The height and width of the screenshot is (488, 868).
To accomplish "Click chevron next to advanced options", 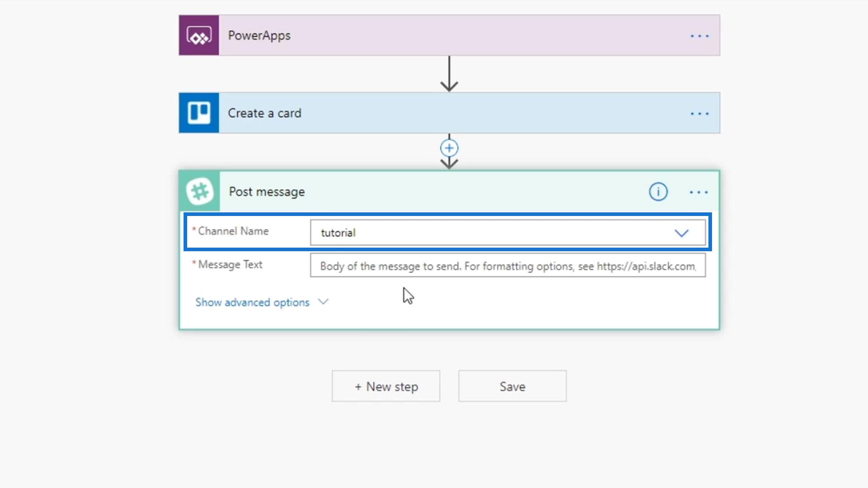I will pos(323,302).
